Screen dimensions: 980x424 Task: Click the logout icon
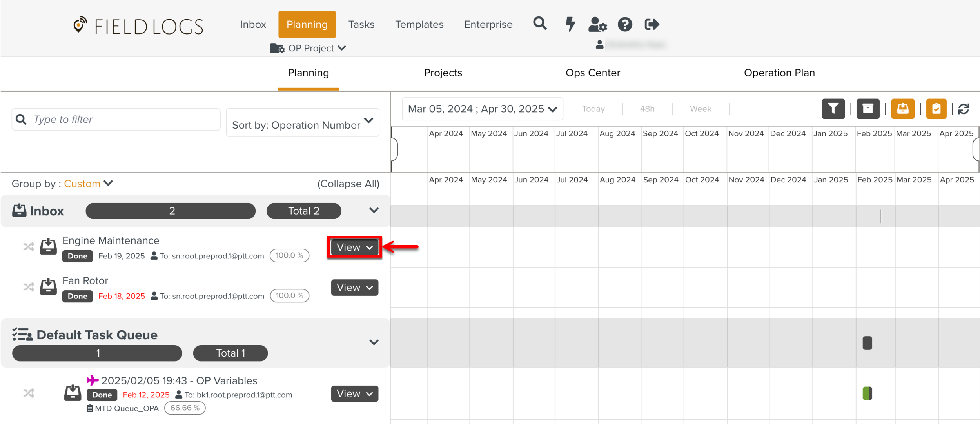pyautogui.click(x=652, y=24)
